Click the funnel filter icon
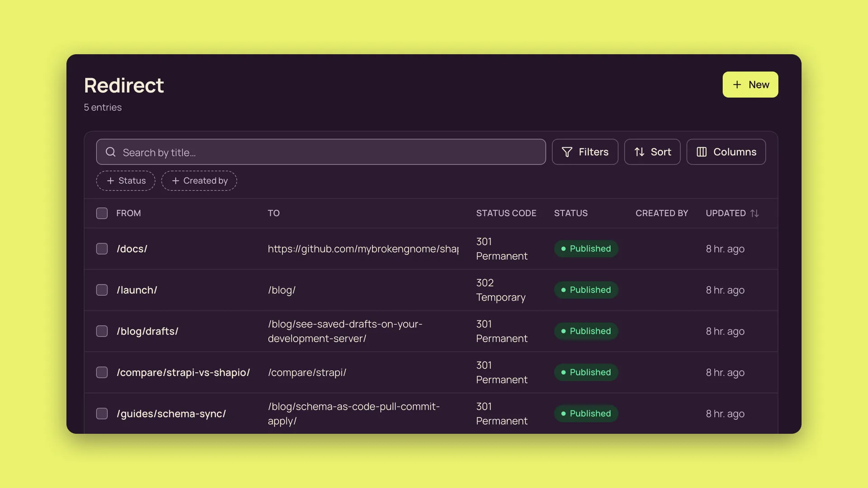 pos(567,152)
